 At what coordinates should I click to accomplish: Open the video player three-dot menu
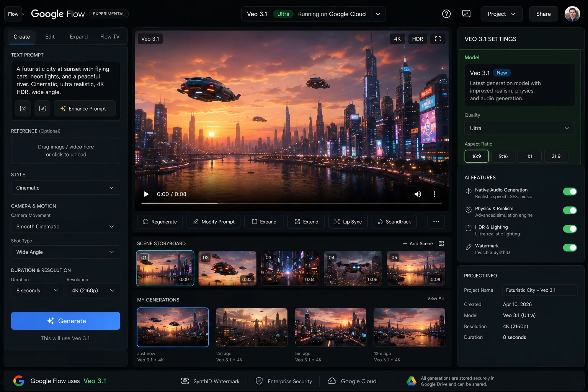click(434, 194)
